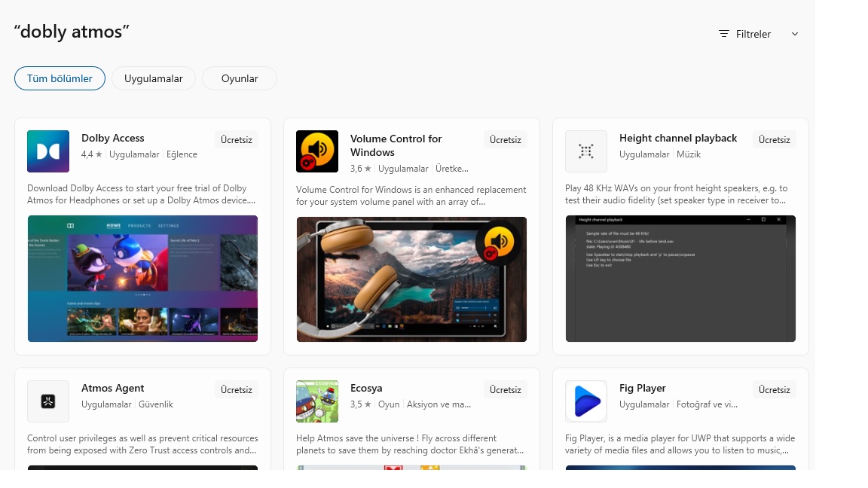Click Eğlence category under Dolby Access

point(182,154)
